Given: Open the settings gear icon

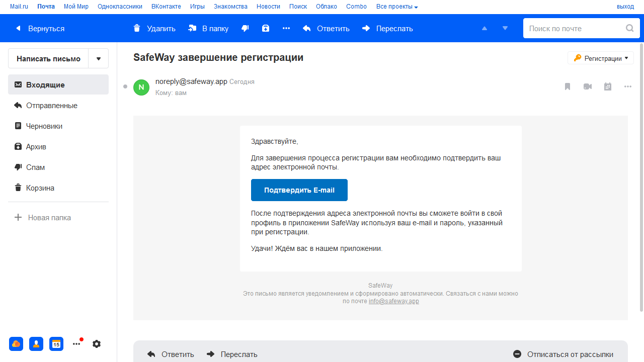Looking at the screenshot, I should pos(97,344).
